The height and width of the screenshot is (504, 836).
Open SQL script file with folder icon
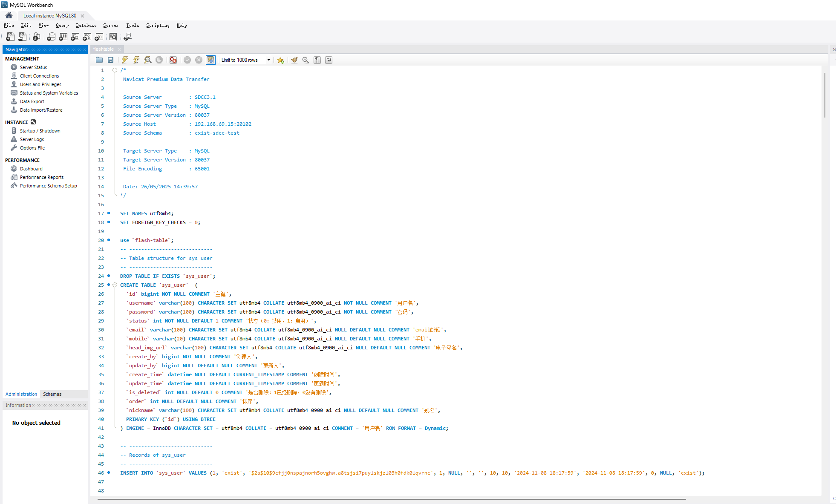tap(99, 60)
